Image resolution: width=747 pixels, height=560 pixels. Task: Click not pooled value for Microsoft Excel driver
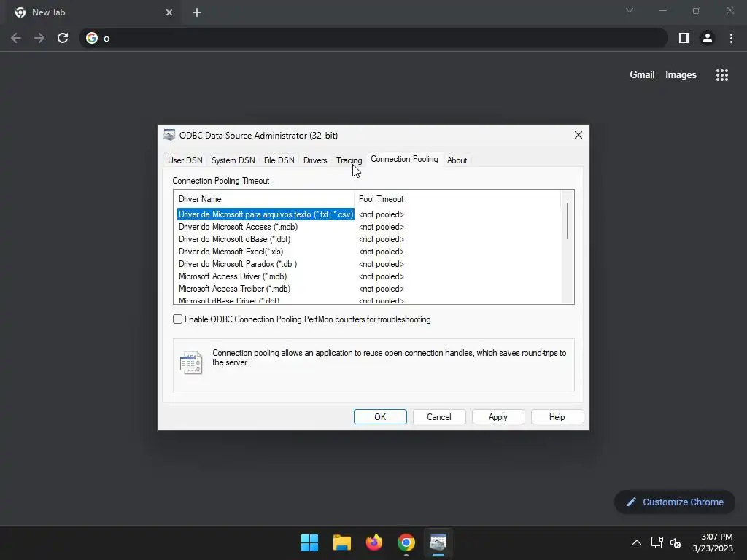(381, 252)
